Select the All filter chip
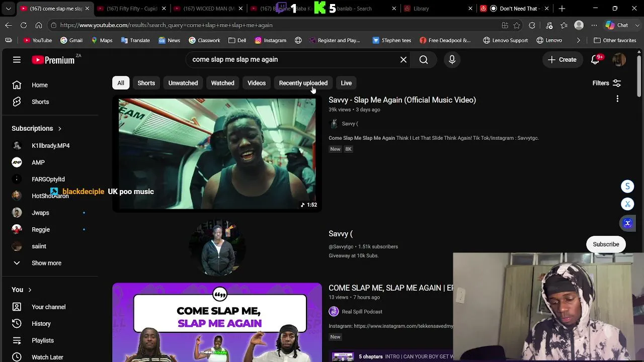The height and width of the screenshot is (362, 644). [x=121, y=83]
